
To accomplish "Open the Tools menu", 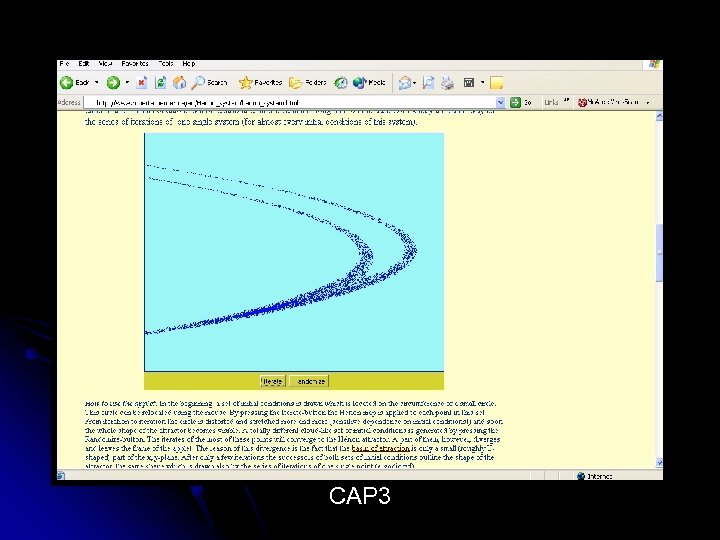I will (166, 64).
